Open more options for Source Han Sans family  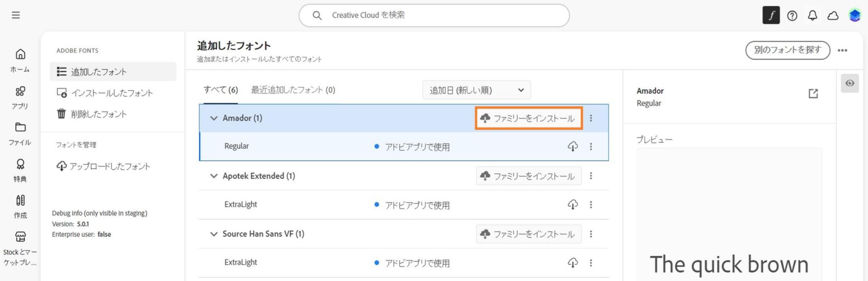tap(591, 234)
